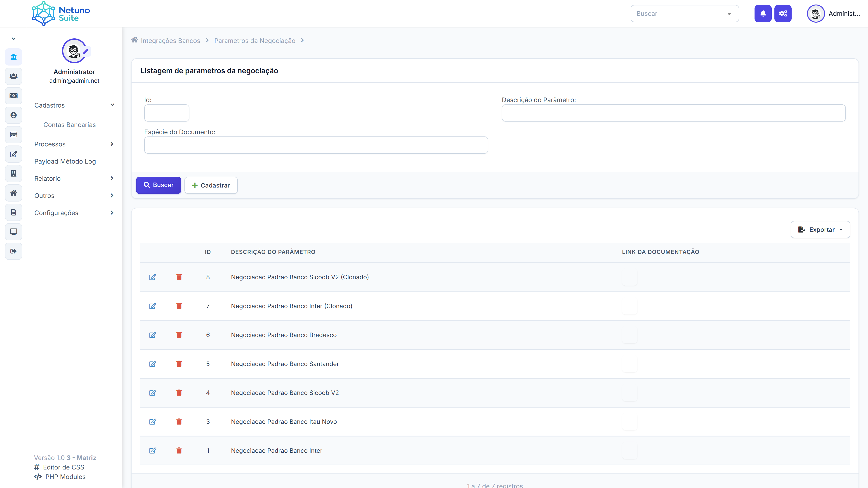Select Contas Bancarias submenu item
Viewport: 868px width, 488px height.
[69, 125]
